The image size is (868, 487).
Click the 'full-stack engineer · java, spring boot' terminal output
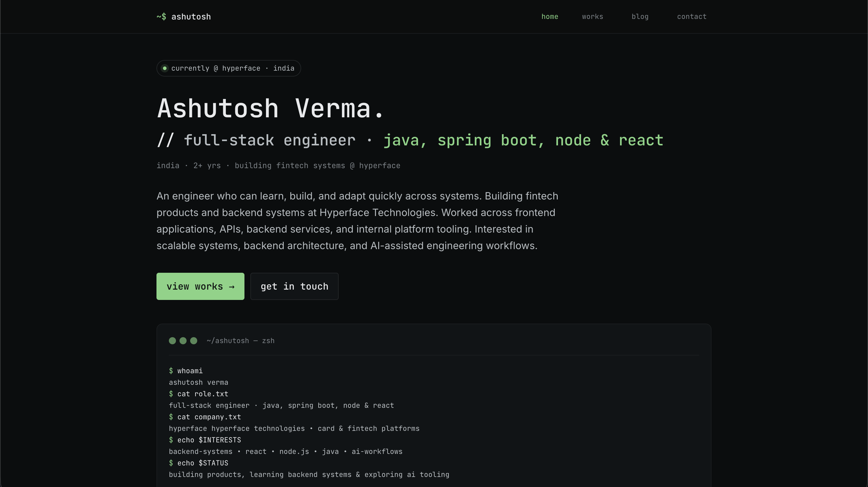point(281,405)
